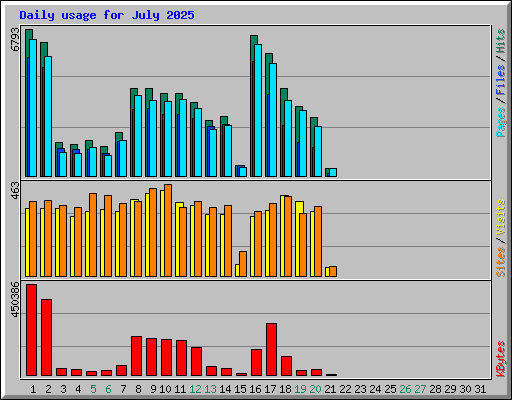Click the orange sites bar for day 1
The height and width of the screenshot is (400, 512).
tap(33, 239)
